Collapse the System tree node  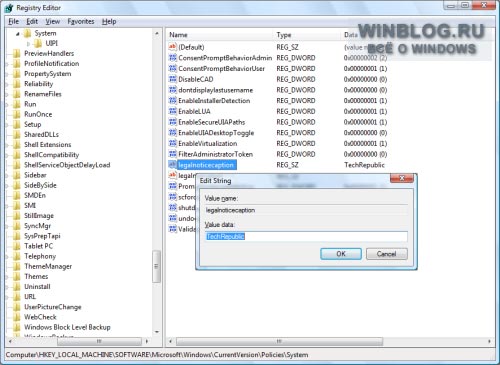point(18,34)
